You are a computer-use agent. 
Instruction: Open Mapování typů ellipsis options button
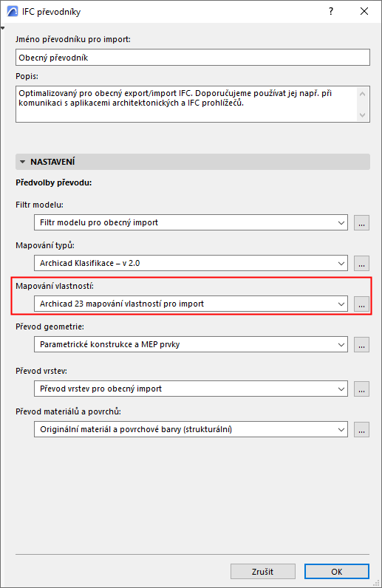click(x=361, y=263)
